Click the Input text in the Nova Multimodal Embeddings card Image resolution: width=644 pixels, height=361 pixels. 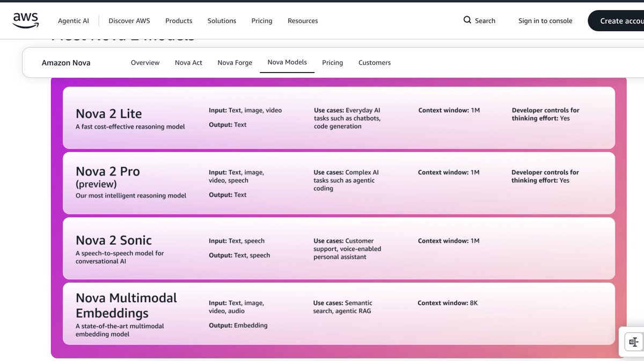point(236,307)
